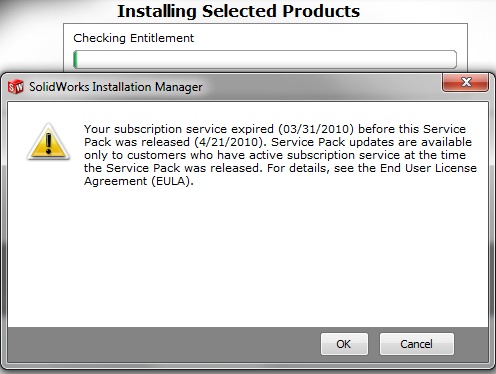Click the 'Your subscription service expired' text

click(179, 129)
